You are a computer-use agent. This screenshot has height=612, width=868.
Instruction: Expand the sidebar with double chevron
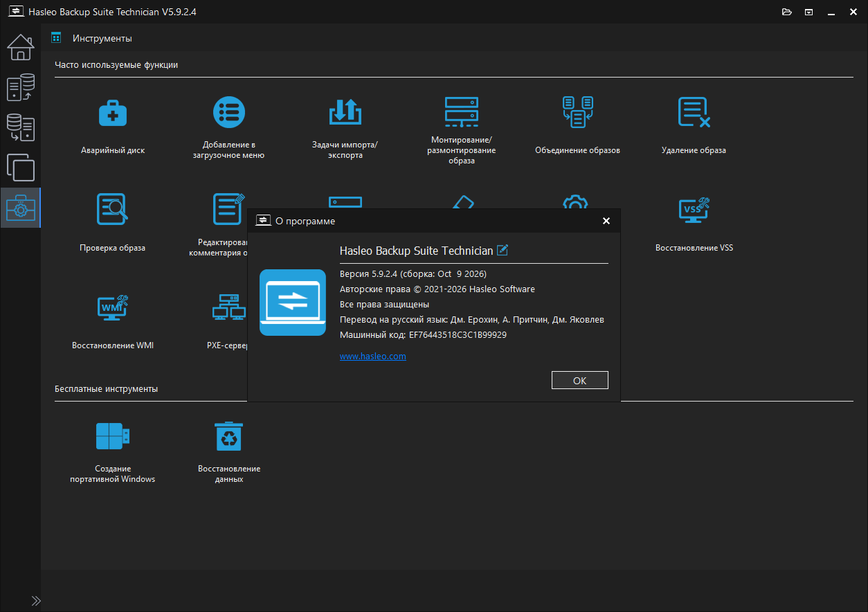click(36, 600)
